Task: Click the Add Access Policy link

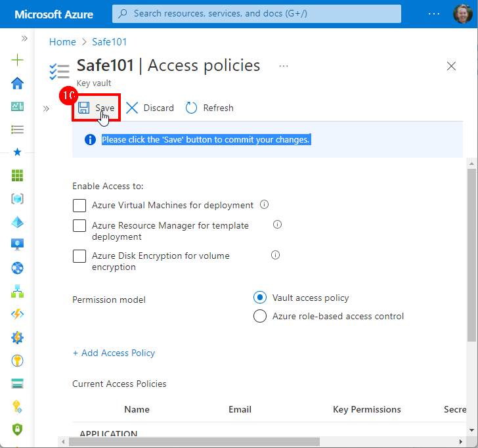Action: [x=114, y=353]
